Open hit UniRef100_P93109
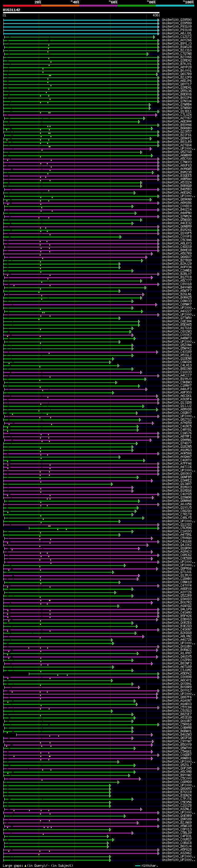This screenshot has width=197, height=868. (x=177, y=26)
